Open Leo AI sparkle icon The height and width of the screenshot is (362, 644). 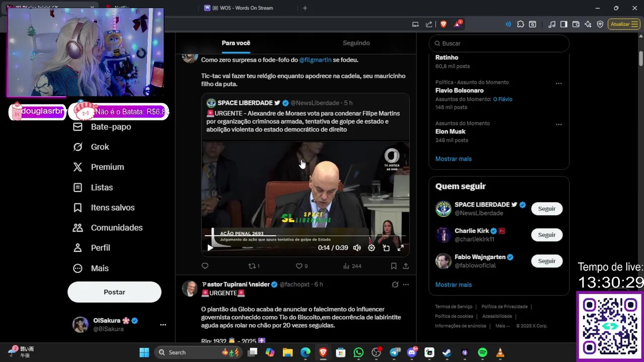pos(588,24)
